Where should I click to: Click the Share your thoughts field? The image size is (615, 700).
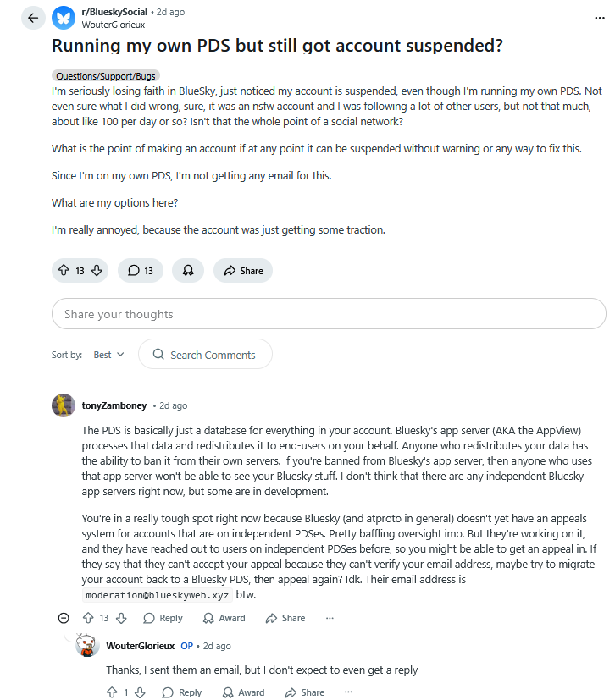pyautogui.click(x=329, y=314)
